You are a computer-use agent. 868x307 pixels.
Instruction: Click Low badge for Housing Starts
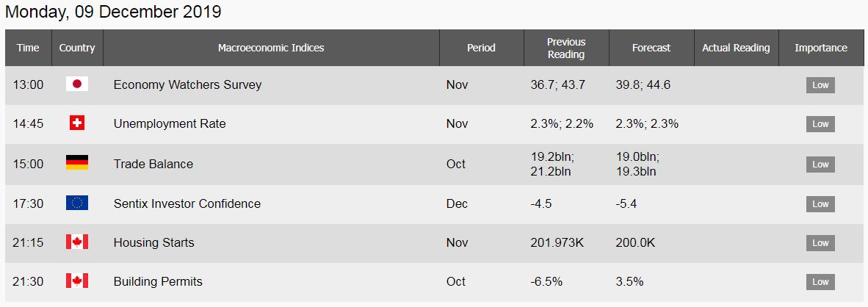click(x=820, y=243)
